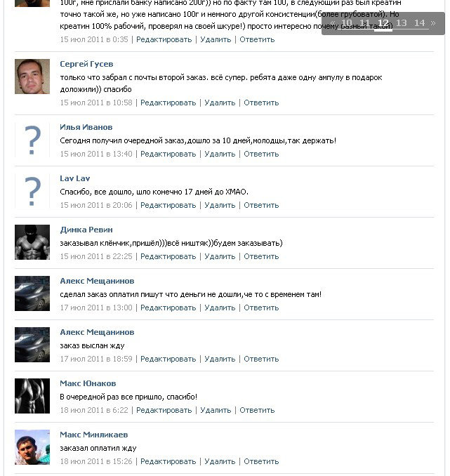Image resolution: width=450 pixels, height=476 pixels.
Task: Click the previous pages « arrow
Action: [331, 23]
